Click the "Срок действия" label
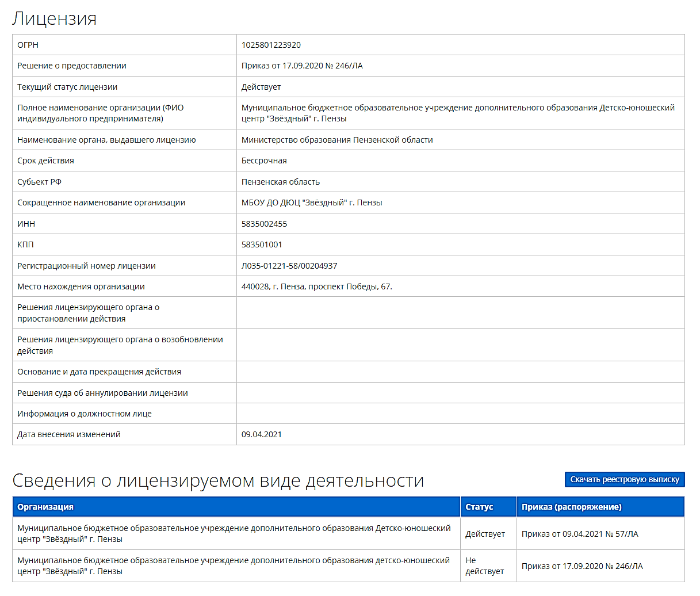 [45, 161]
